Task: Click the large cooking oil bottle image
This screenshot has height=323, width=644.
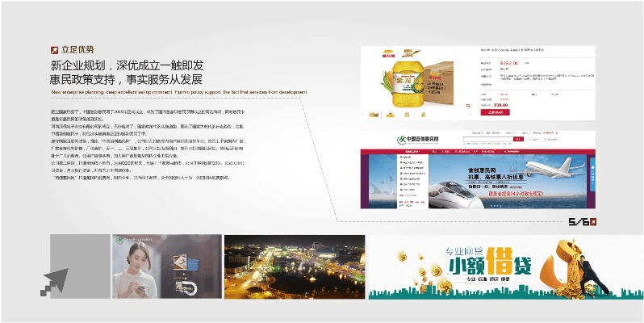Action: (x=407, y=78)
